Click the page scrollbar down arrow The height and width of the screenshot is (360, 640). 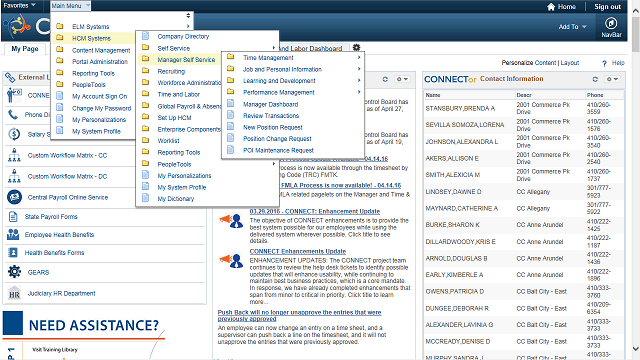pyautogui.click(x=636, y=349)
